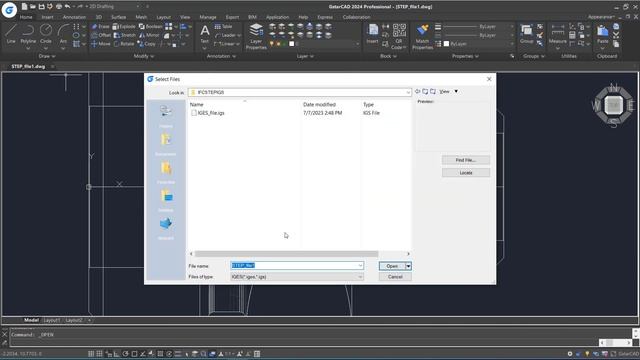Image resolution: width=640 pixels, height=360 pixels.
Task: Click the GstarCAD application logo button
Action: [9, 9]
